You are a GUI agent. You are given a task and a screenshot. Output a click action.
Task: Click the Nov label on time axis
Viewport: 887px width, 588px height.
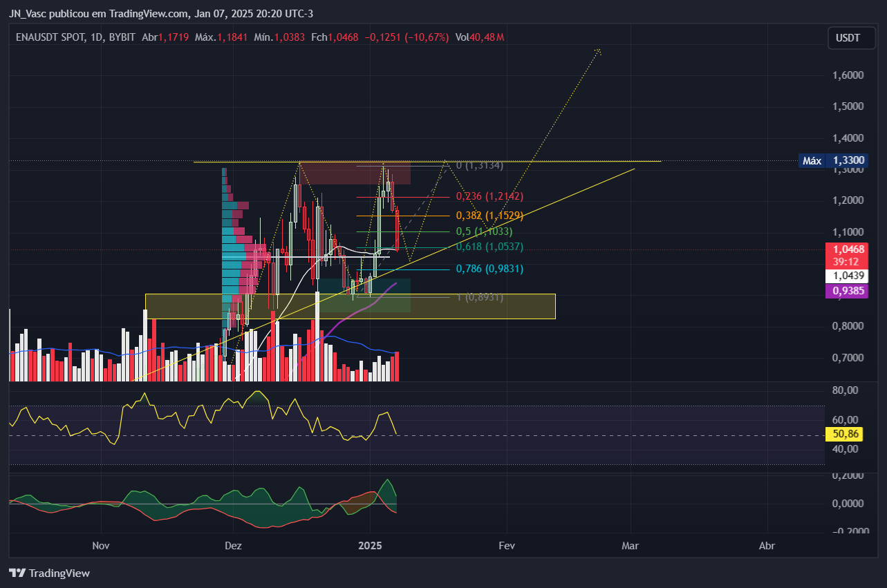click(101, 545)
